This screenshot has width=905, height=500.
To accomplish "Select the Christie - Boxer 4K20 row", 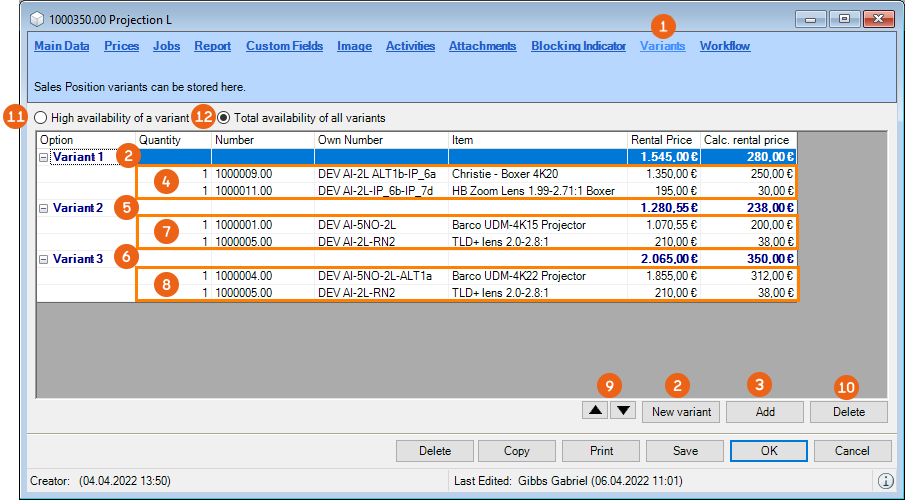I will pyautogui.click(x=505, y=174).
